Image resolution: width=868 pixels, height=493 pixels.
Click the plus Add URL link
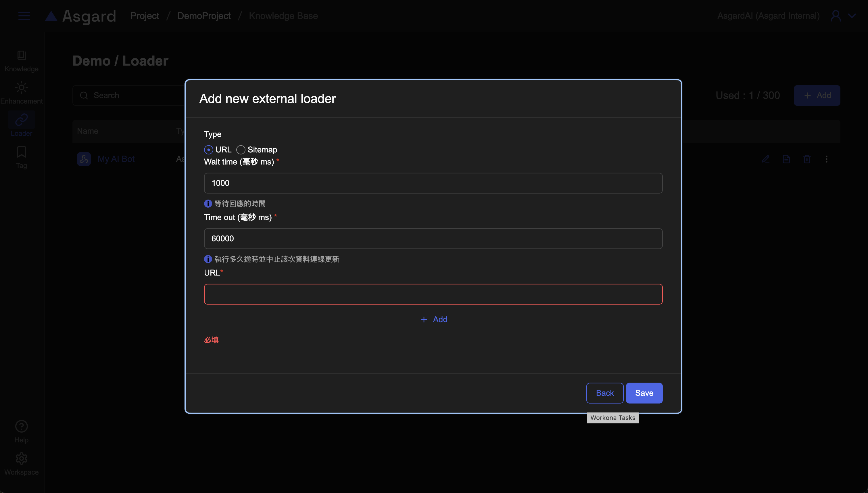pyautogui.click(x=434, y=319)
